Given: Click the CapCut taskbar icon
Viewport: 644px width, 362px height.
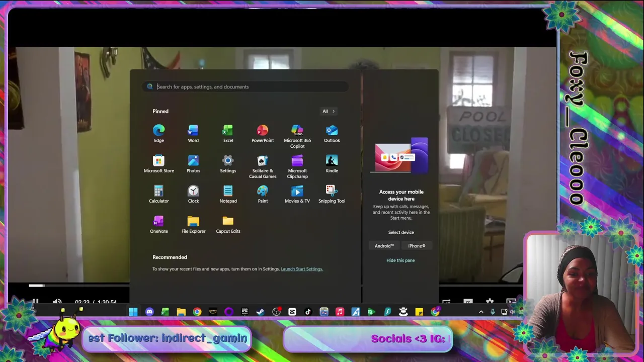Looking at the screenshot, I should 292,312.
